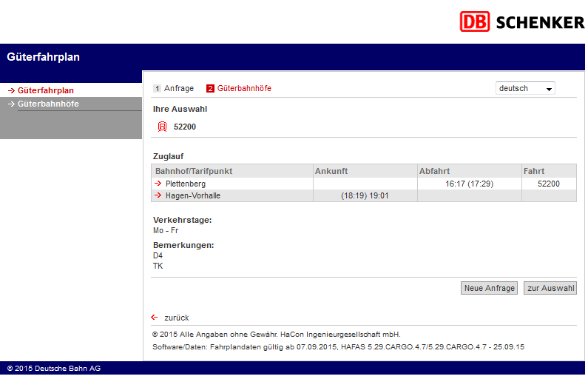
Task: Click the TK remark
Action: (158, 266)
